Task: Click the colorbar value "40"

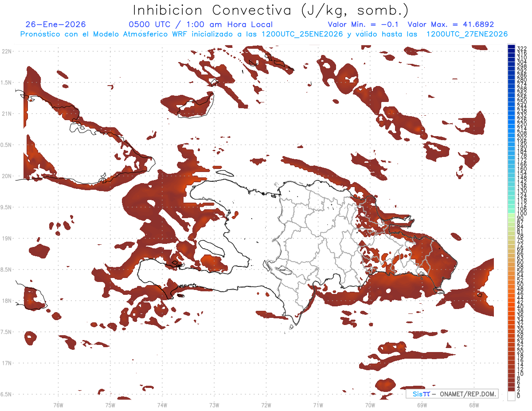Action: (520, 307)
